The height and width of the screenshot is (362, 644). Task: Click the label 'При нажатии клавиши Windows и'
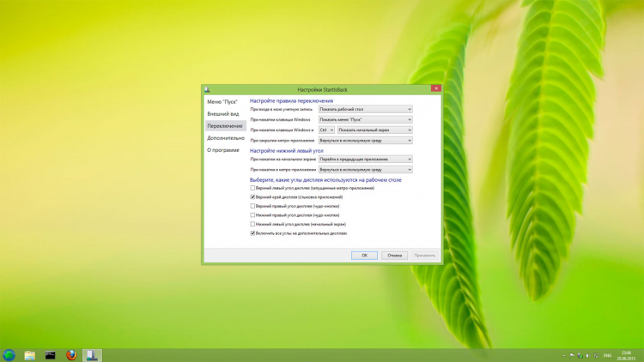282,130
